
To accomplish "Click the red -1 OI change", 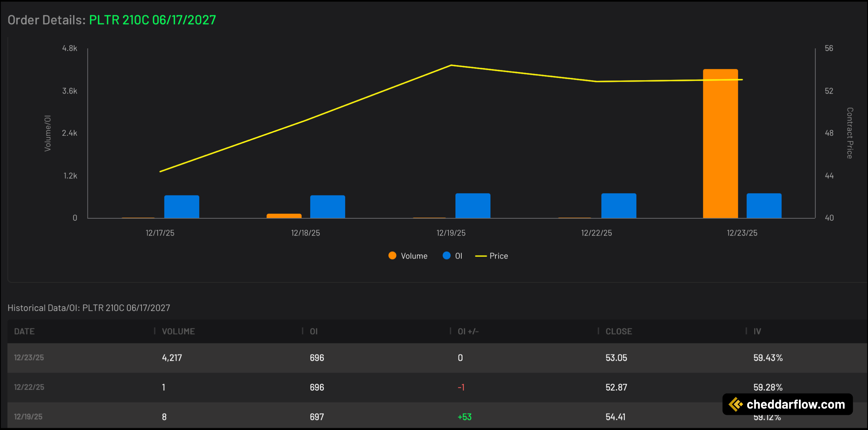I will tap(461, 387).
